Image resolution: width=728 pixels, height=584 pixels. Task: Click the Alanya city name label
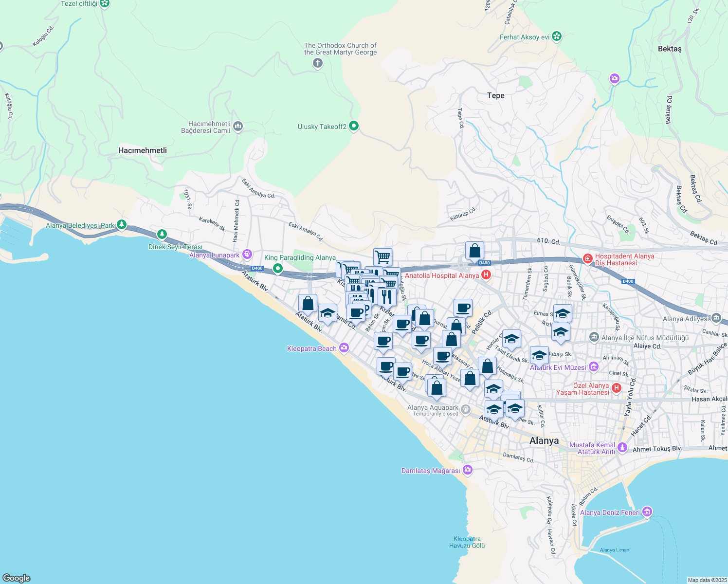(x=544, y=440)
